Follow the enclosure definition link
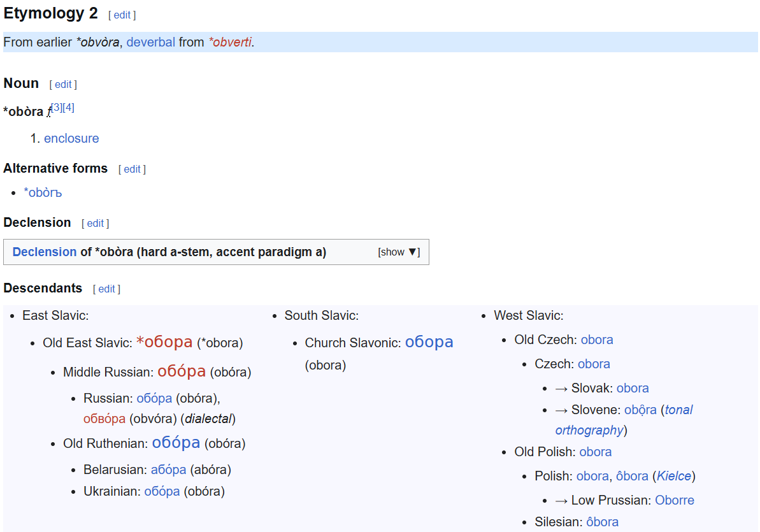Image resolution: width=760 pixels, height=532 pixels. [x=71, y=138]
